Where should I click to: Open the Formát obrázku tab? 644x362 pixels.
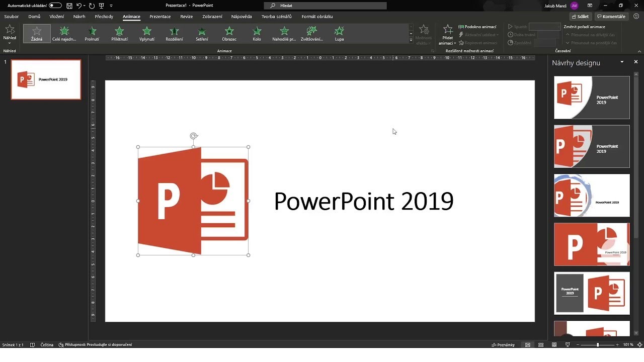coord(317,17)
